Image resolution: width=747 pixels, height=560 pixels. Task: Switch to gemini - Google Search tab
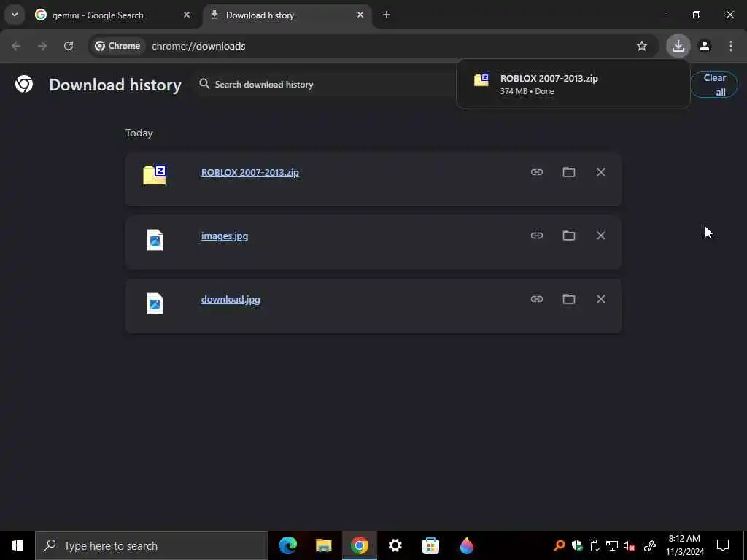pos(112,15)
